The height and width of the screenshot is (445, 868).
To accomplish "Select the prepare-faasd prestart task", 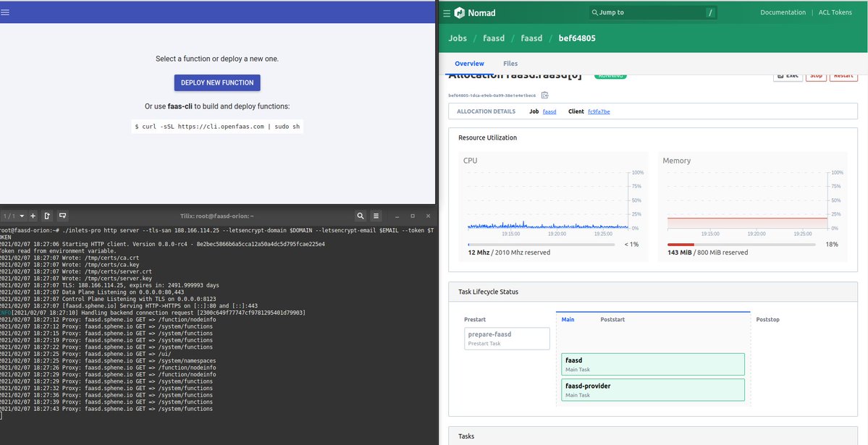I will coord(507,339).
